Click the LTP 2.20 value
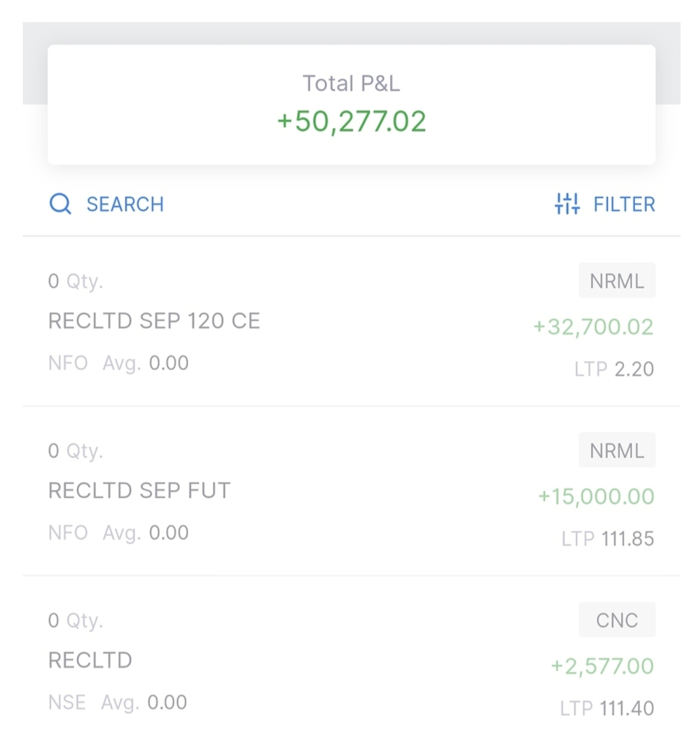 (x=614, y=369)
